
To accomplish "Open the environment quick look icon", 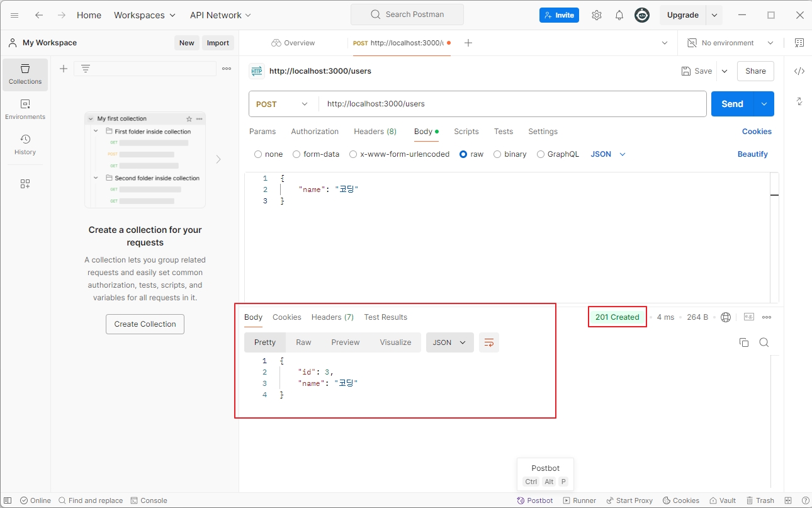I will (x=799, y=43).
